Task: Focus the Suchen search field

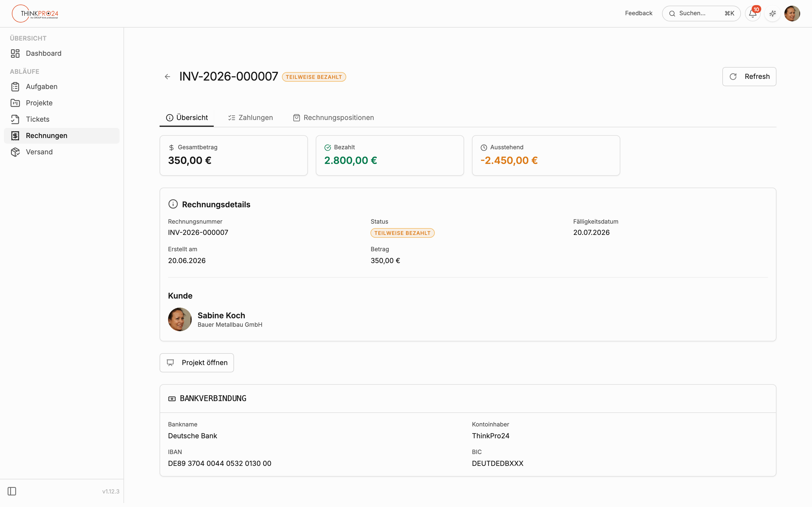Action: 701,14
